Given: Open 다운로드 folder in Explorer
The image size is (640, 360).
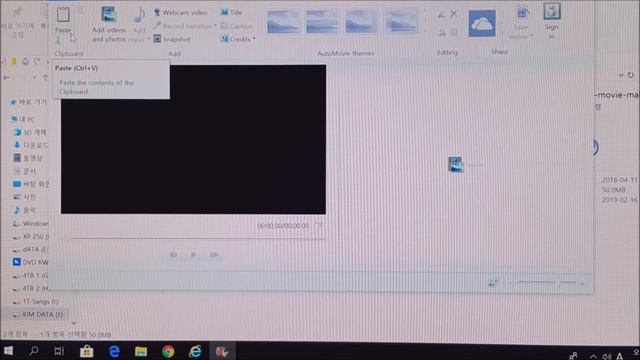Looking at the screenshot, I should tap(31, 145).
